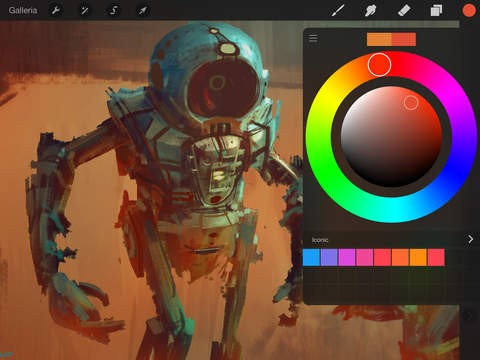This screenshot has height=360, width=480.
Task: Select the Selection S-ribbon tool
Action: pyautogui.click(x=113, y=10)
